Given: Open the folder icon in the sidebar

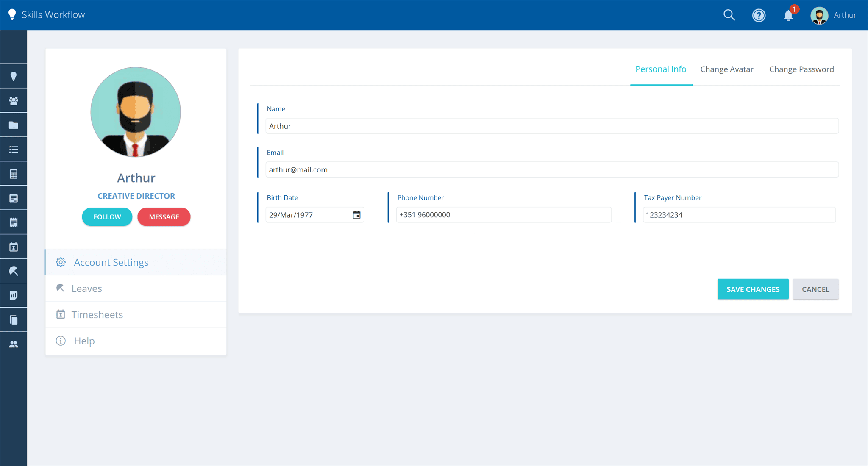Looking at the screenshot, I should click(14, 125).
